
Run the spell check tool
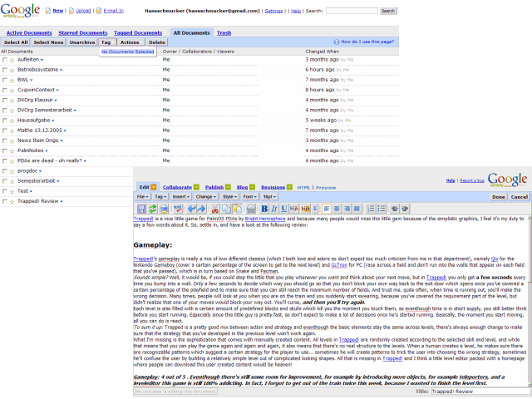click(x=178, y=209)
